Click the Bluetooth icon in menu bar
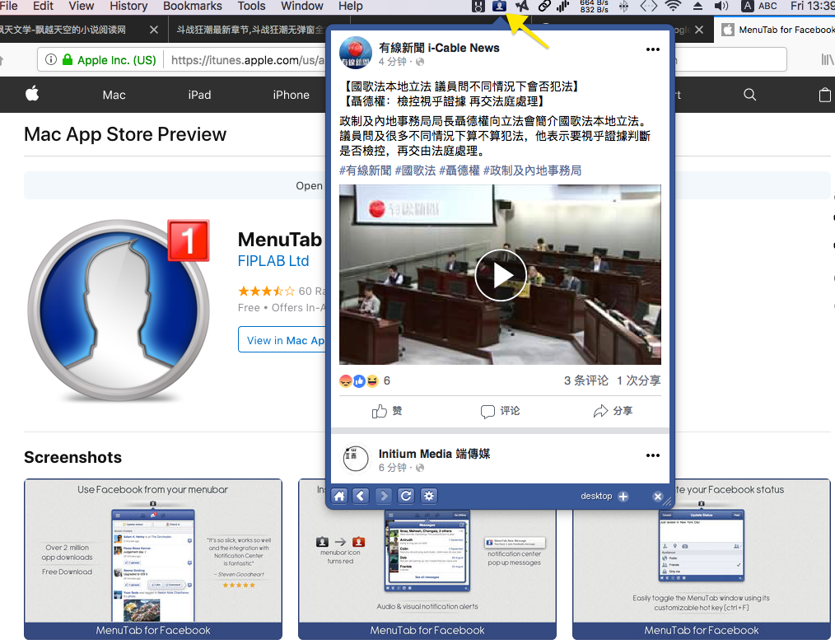The width and height of the screenshot is (835, 644). [x=623, y=6]
